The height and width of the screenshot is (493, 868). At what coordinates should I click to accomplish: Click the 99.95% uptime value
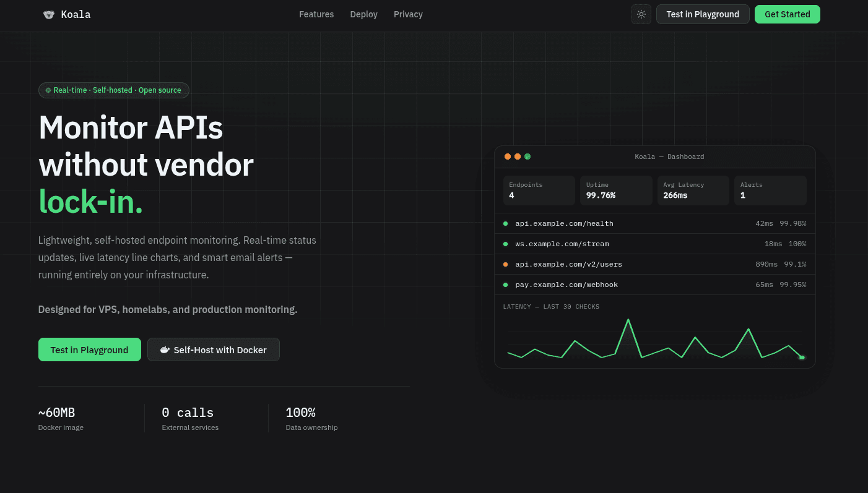pos(793,285)
